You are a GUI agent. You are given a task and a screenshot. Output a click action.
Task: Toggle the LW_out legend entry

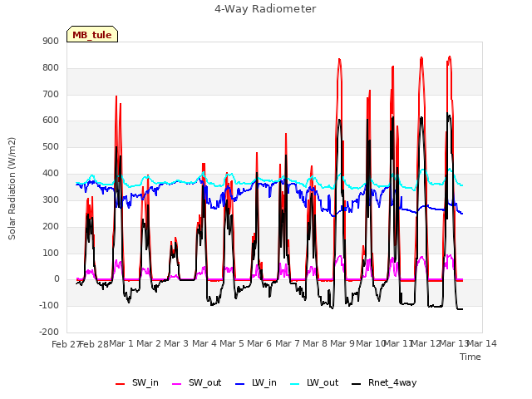point(314,383)
